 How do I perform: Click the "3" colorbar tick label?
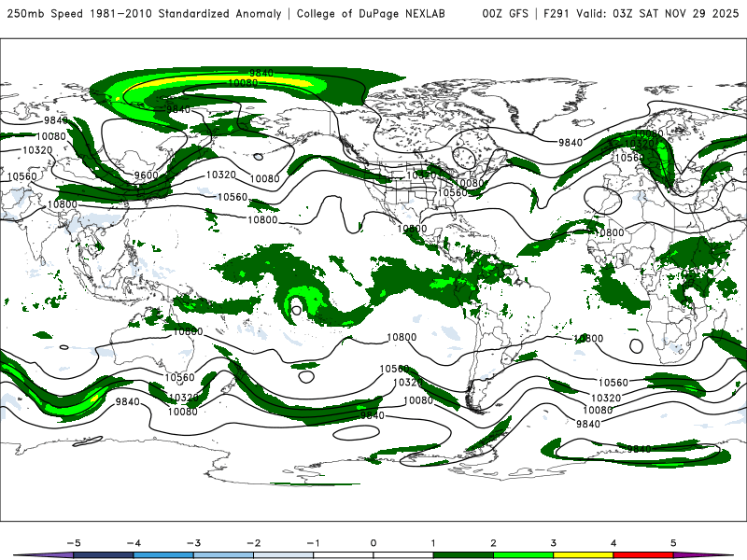coord(553,543)
